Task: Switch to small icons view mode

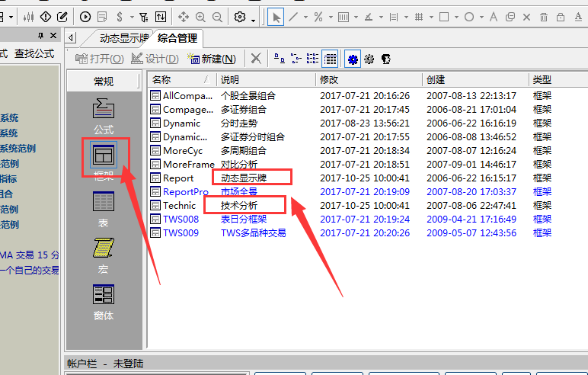Action: point(296,59)
